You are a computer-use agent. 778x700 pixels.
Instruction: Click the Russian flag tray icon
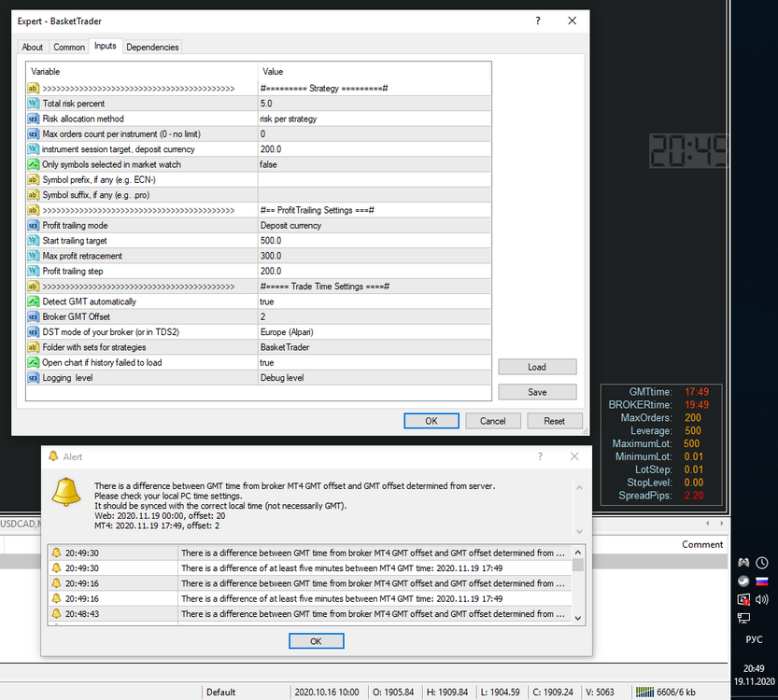[x=762, y=581]
